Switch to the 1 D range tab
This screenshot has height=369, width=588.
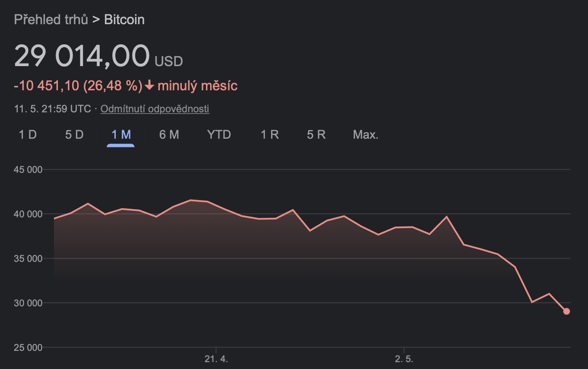click(28, 135)
